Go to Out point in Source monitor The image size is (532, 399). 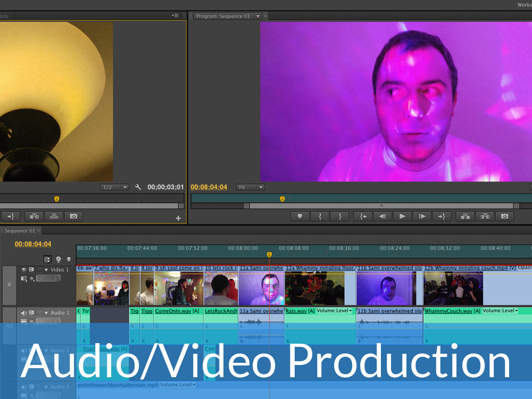coord(11,216)
